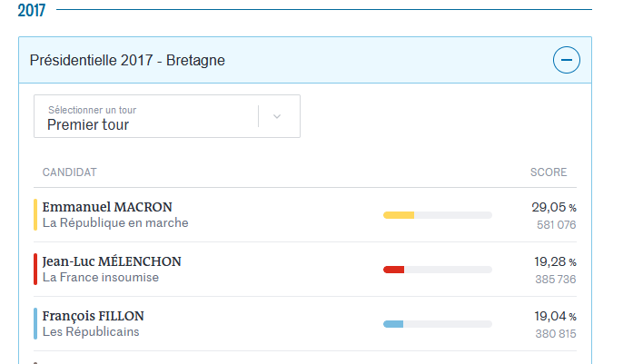Click the Présidentielle 2017 - Bretagne header title
Screen dimensions: 643x364
(127, 61)
